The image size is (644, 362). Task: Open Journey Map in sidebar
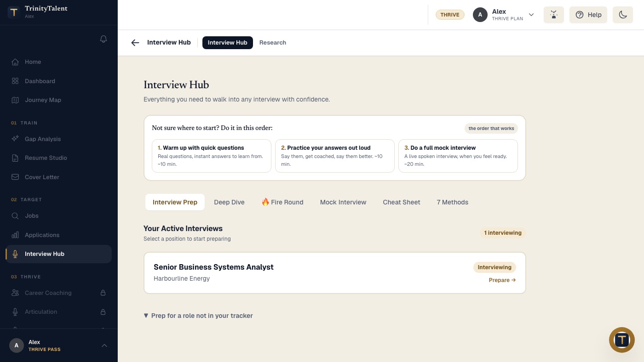59,100
